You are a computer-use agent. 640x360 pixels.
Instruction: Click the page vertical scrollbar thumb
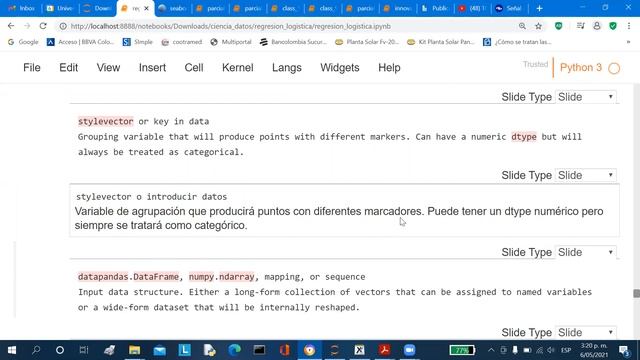pyautogui.click(x=636, y=293)
